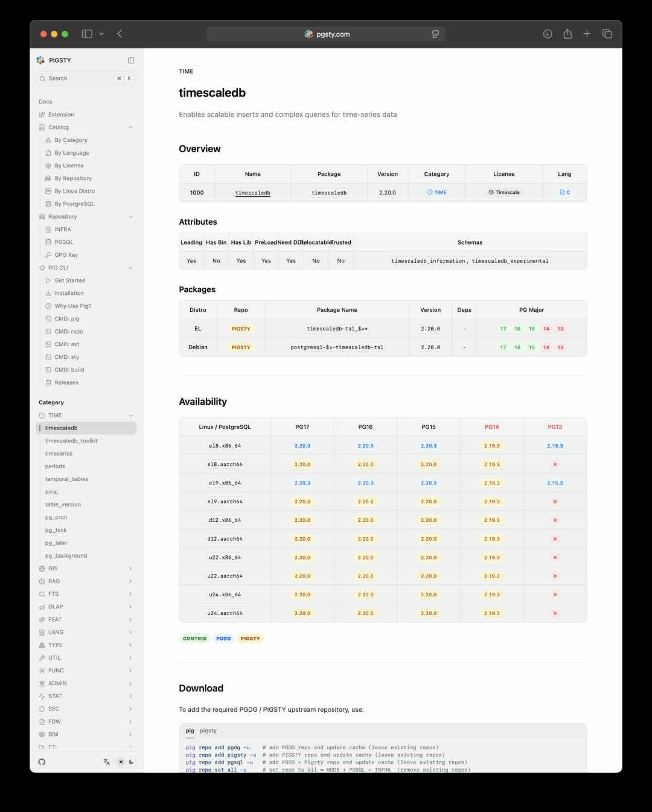Click the language translate icon
This screenshot has width=652, height=812.
point(107,762)
